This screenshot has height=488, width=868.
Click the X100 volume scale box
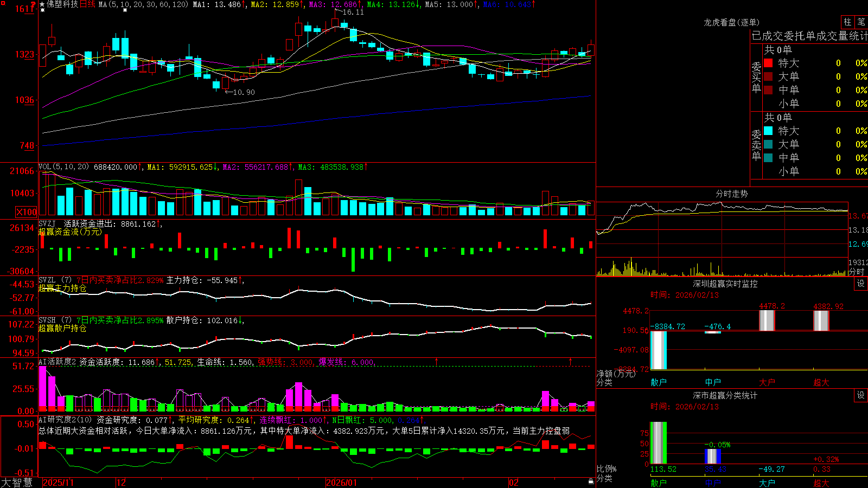[27, 212]
